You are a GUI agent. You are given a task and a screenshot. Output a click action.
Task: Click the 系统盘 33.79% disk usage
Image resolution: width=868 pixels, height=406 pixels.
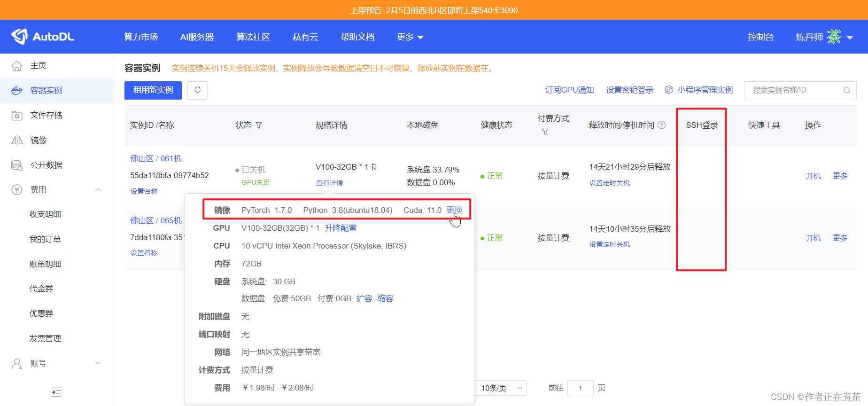pos(433,170)
